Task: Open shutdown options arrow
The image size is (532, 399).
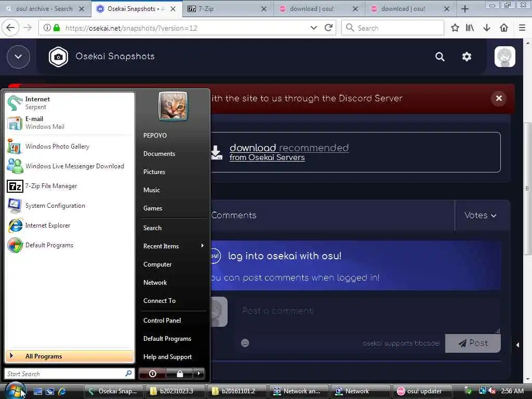Action: click(x=199, y=374)
